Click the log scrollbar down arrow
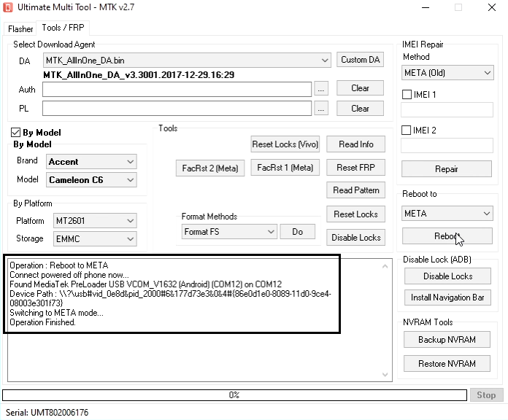Screen dimensions: 508x420 (x=385, y=374)
